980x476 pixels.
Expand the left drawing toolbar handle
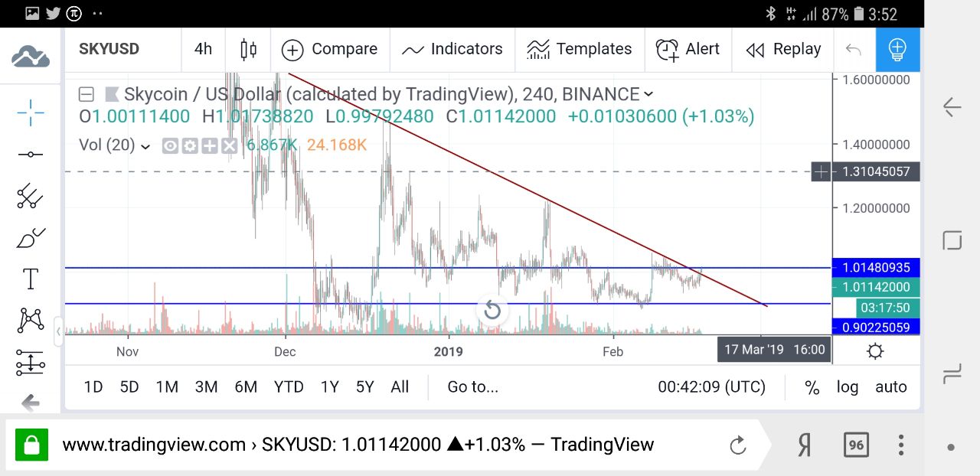click(x=58, y=333)
